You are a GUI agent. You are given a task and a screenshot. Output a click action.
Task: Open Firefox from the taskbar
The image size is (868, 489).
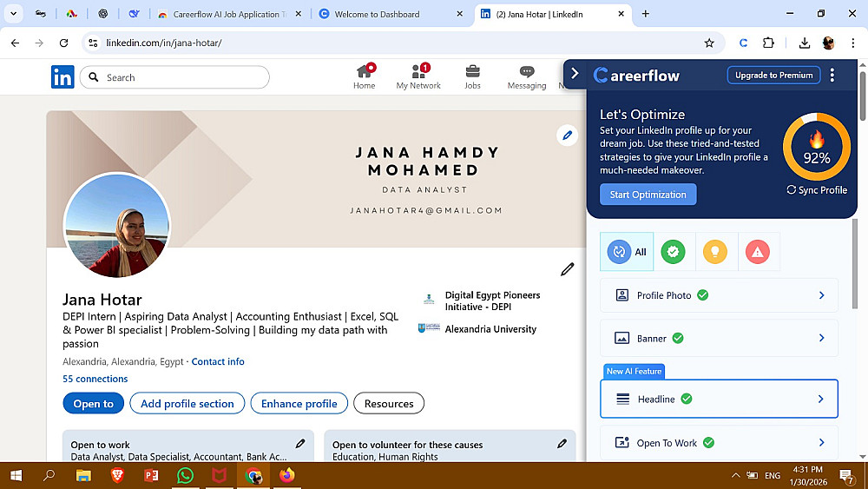(x=286, y=475)
